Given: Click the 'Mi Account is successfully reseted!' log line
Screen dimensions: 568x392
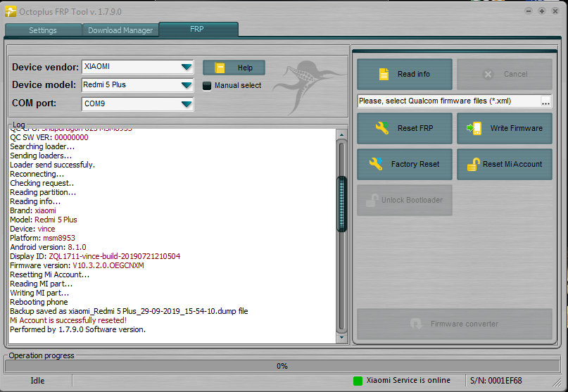Looking at the screenshot, I should click(68, 320).
